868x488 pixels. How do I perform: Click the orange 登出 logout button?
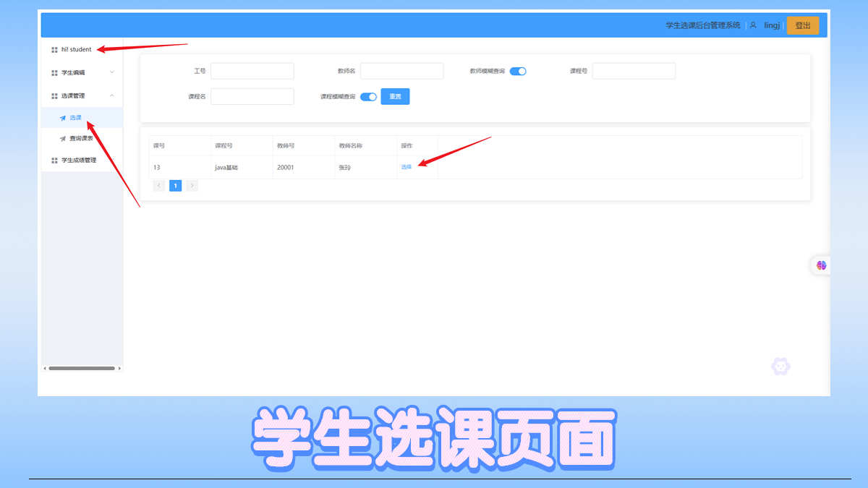(x=803, y=25)
